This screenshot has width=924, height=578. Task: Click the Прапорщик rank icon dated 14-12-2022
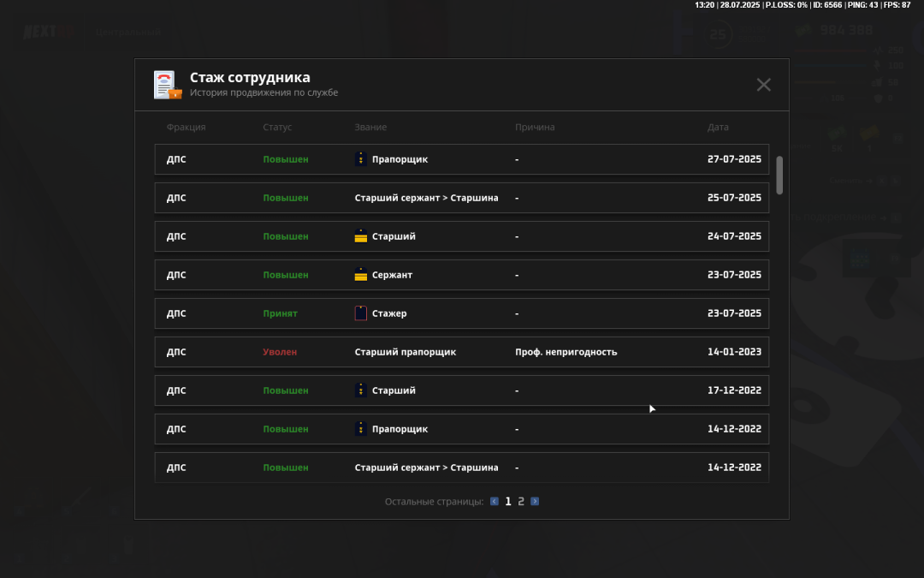(361, 429)
